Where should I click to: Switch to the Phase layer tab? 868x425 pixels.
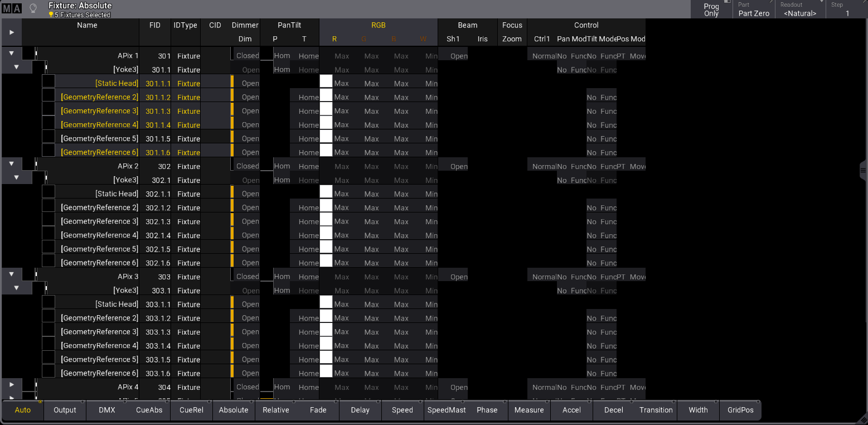point(487,410)
